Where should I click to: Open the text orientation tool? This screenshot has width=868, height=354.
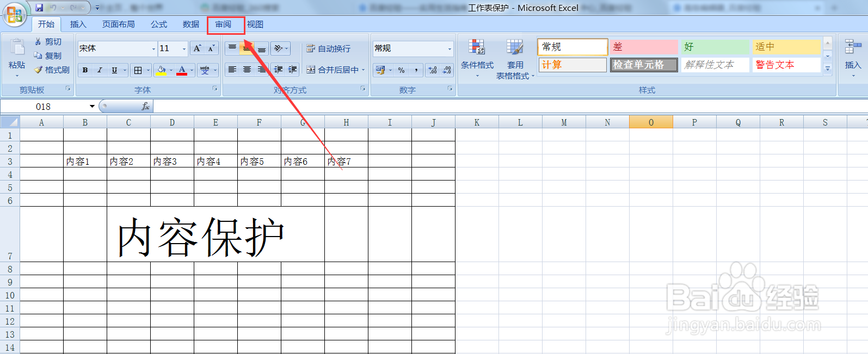pyautogui.click(x=279, y=48)
